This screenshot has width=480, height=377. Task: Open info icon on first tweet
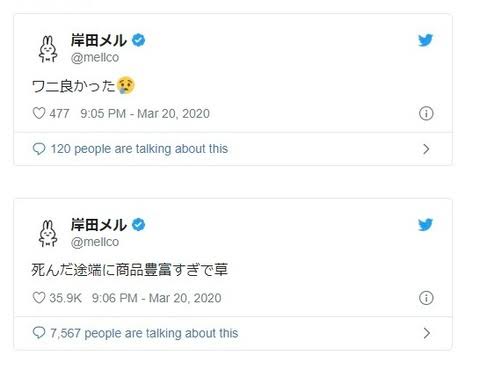tap(426, 113)
